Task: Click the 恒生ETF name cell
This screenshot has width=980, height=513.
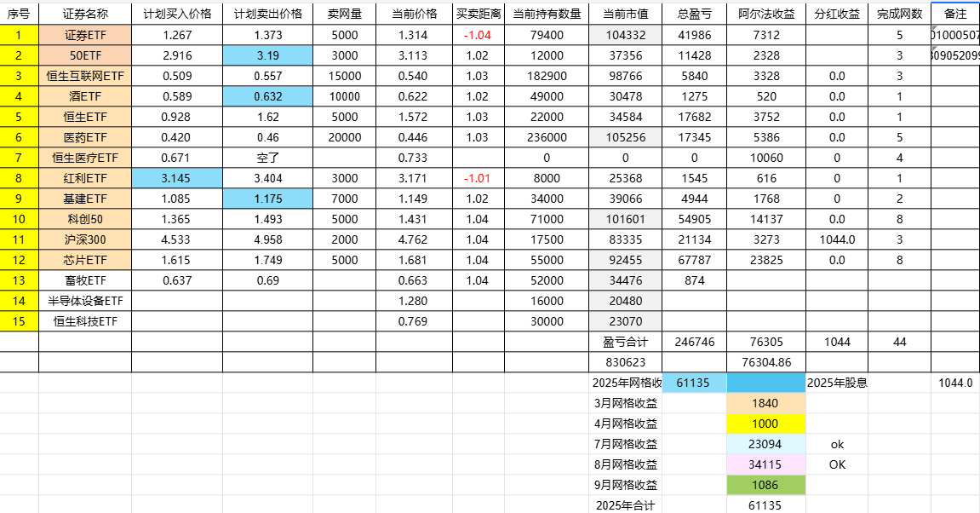Action: click(x=85, y=117)
